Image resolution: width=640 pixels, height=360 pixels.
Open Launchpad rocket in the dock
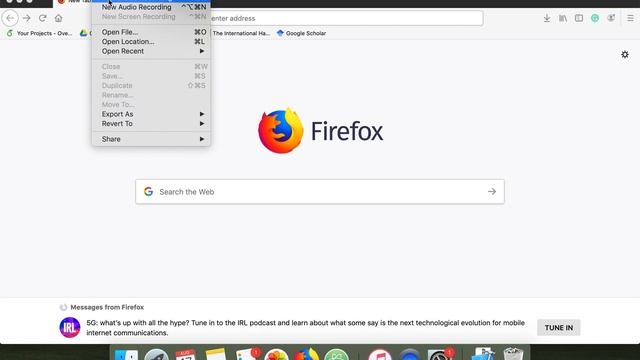[156, 355]
